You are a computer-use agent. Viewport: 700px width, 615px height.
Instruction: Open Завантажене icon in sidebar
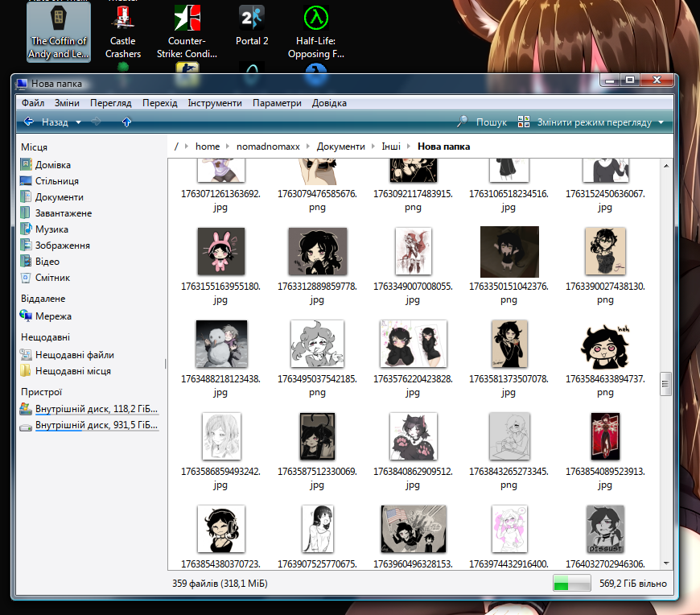click(26, 213)
